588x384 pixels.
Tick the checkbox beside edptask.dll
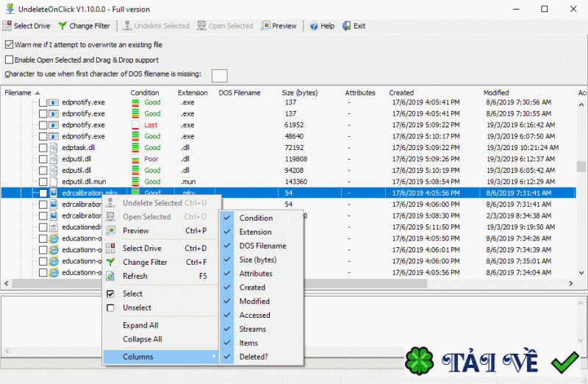click(x=43, y=148)
